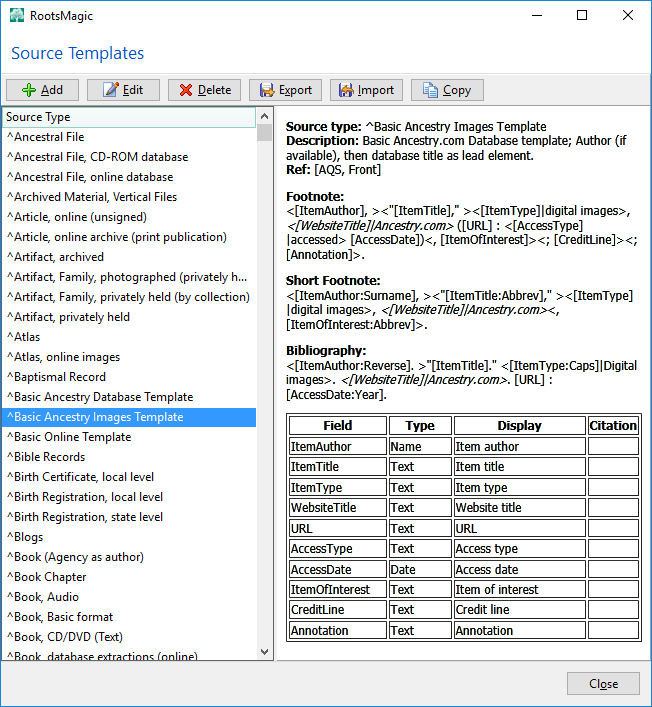Select ^Article, online (unsigned)
The image size is (652, 707).
[129, 217]
